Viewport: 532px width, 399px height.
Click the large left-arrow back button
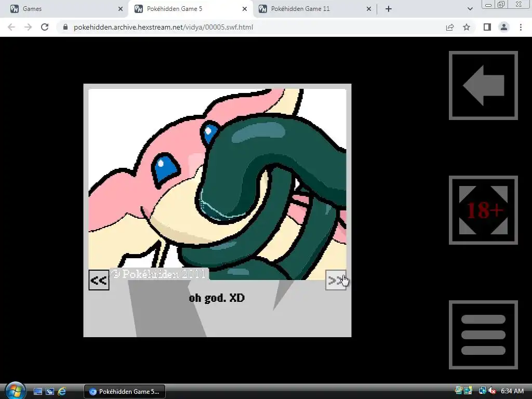pyautogui.click(x=484, y=86)
